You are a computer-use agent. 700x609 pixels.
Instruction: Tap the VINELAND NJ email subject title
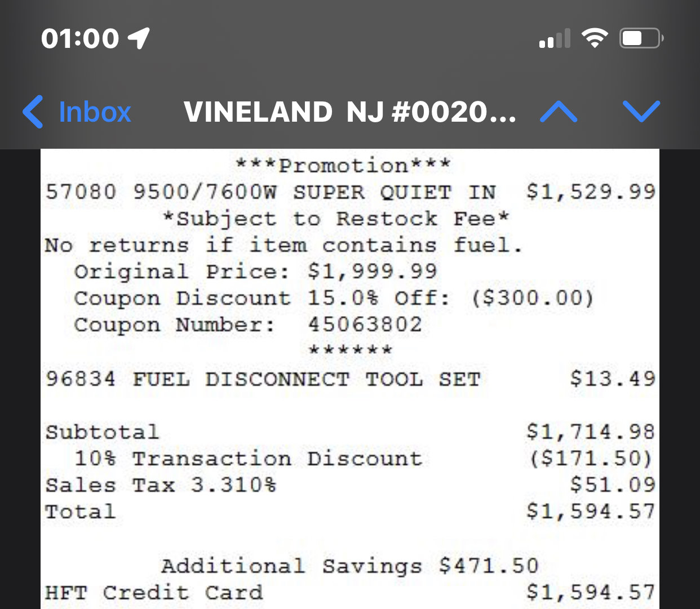coord(349,112)
